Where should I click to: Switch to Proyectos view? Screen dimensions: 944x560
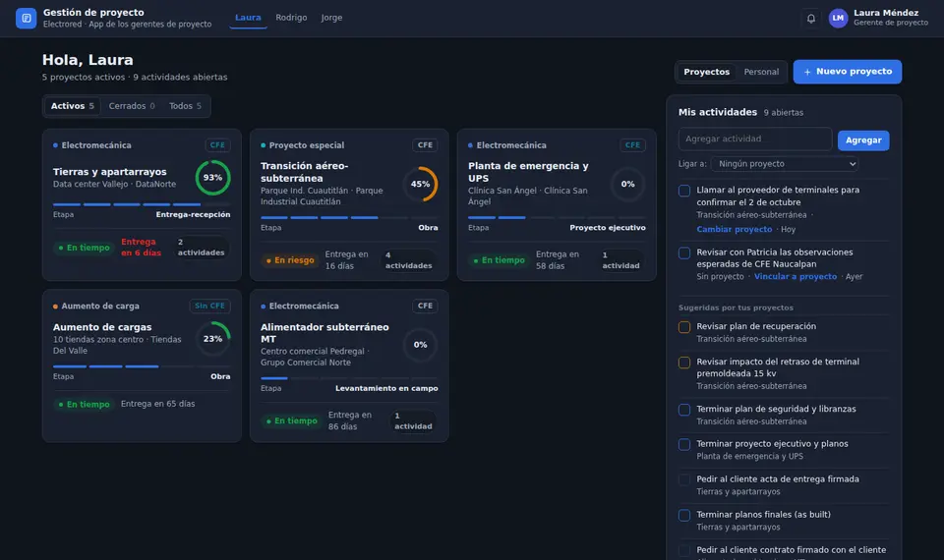point(706,72)
